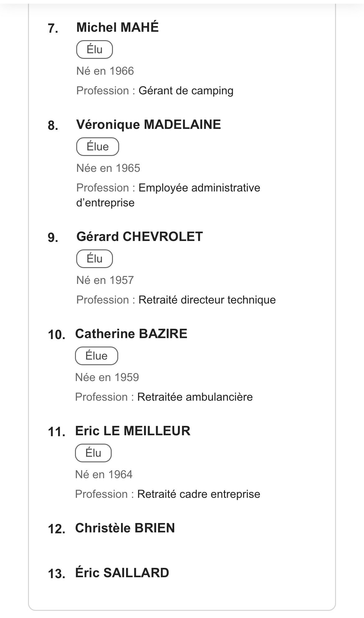Screen dimensions: 364x618
Task: Click the Élue badge under Catherine BAZIRE
Action: (96, 356)
